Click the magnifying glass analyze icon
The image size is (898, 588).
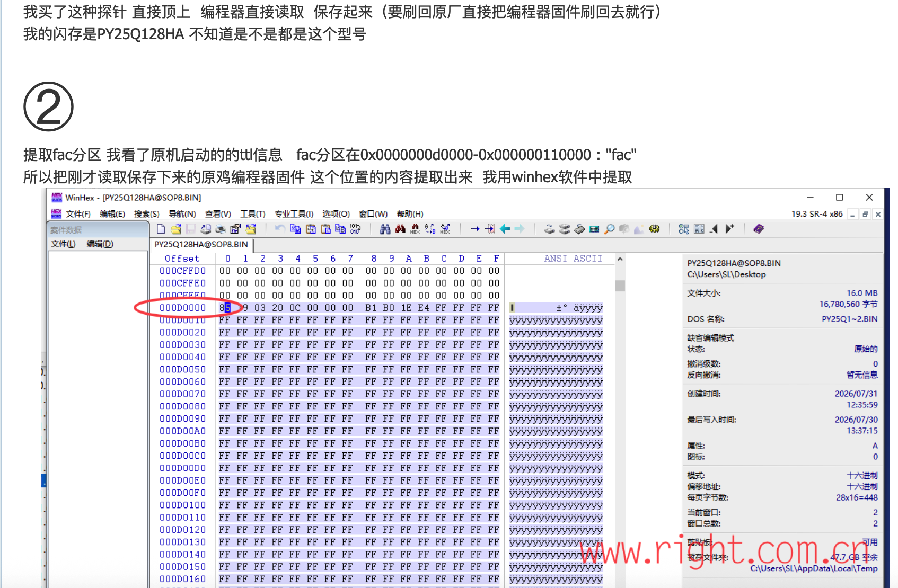(x=609, y=229)
